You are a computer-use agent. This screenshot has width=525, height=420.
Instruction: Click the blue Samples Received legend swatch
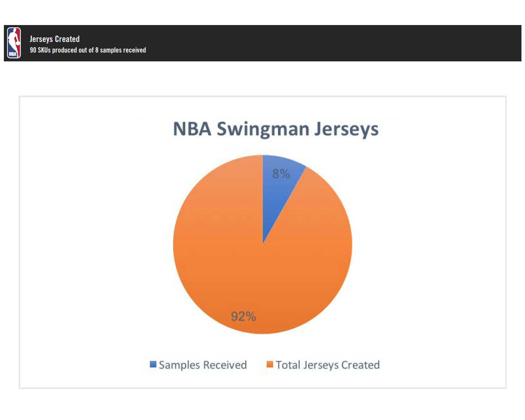[x=153, y=364]
